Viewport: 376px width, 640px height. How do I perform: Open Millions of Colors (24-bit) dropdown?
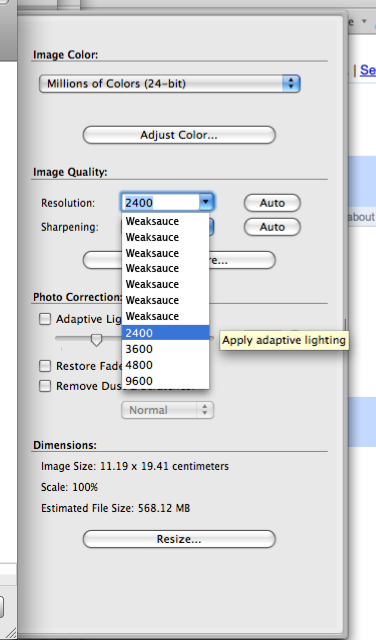tap(169, 83)
